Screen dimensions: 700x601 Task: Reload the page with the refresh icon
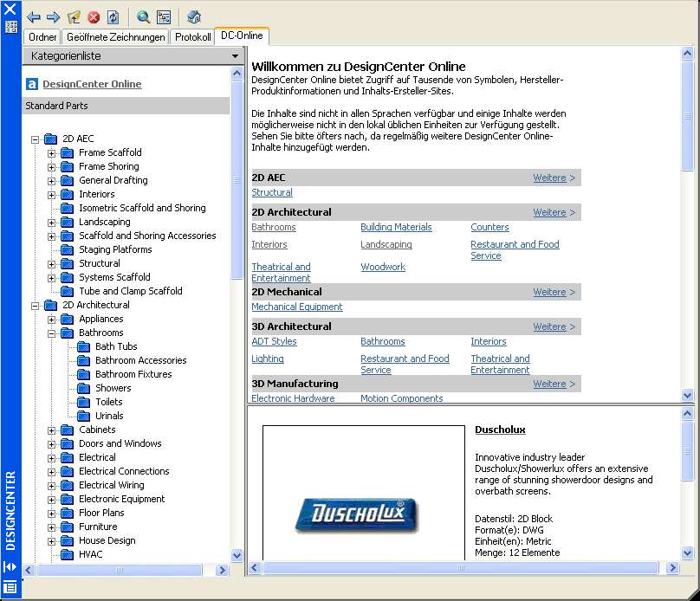pyautogui.click(x=113, y=17)
